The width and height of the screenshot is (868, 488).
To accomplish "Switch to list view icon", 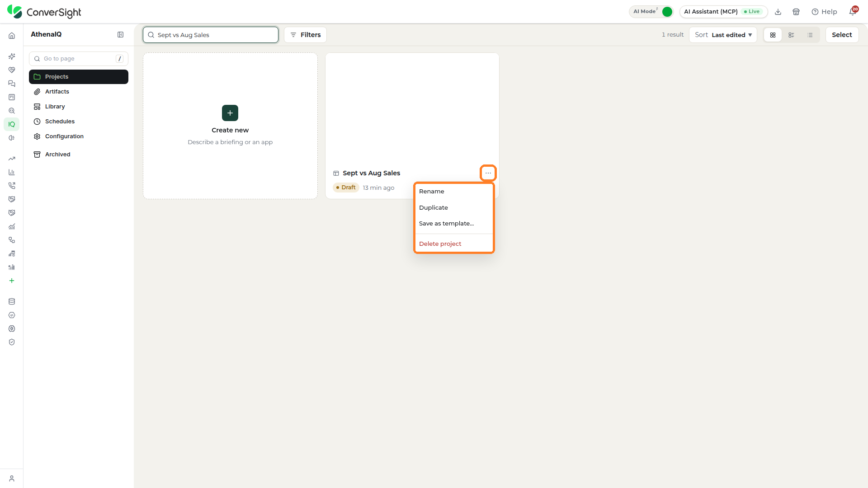I will [x=810, y=35].
